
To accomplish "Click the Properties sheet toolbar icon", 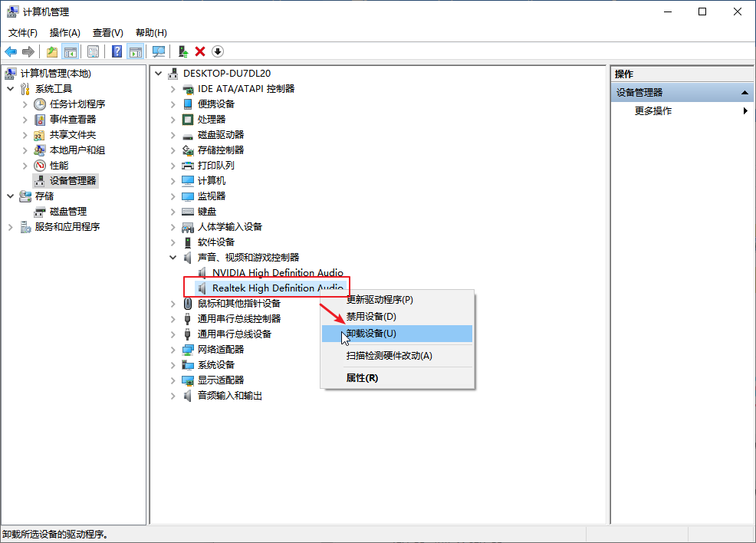I will click(93, 51).
